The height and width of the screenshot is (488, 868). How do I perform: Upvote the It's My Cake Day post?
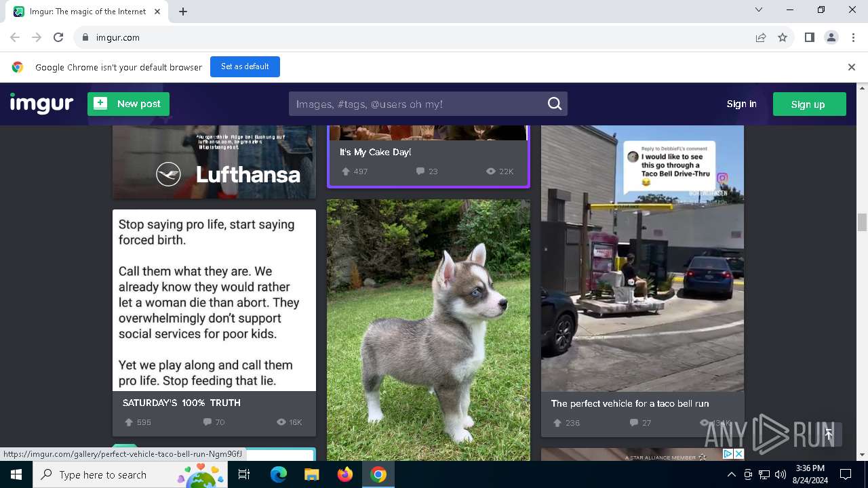(x=346, y=171)
